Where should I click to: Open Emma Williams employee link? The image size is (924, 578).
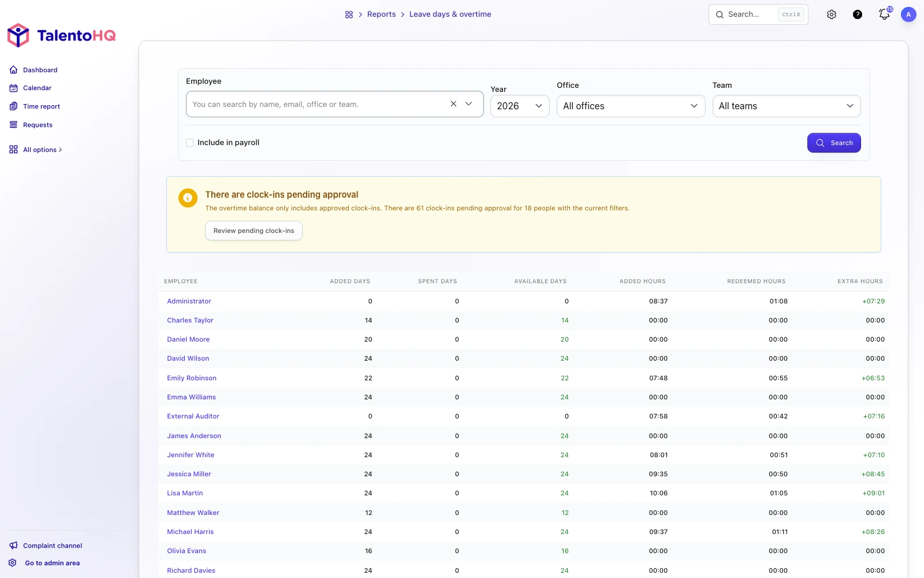(x=191, y=397)
